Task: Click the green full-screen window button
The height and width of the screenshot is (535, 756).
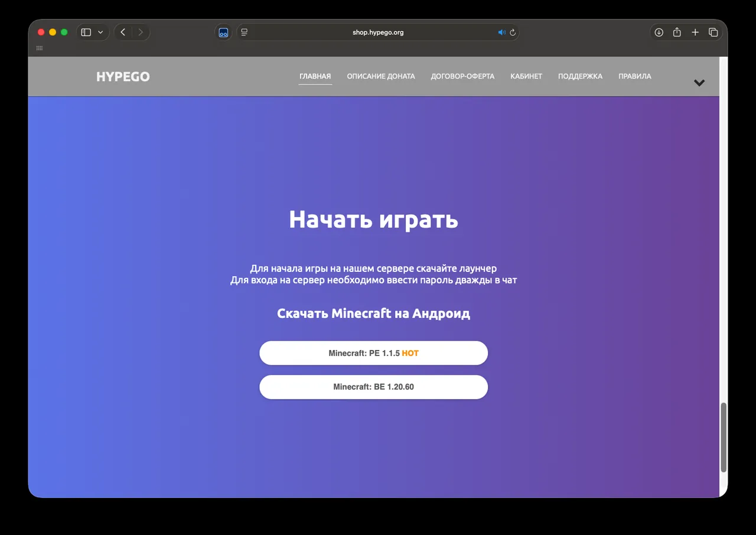Action: pyautogui.click(x=64, y=33)
